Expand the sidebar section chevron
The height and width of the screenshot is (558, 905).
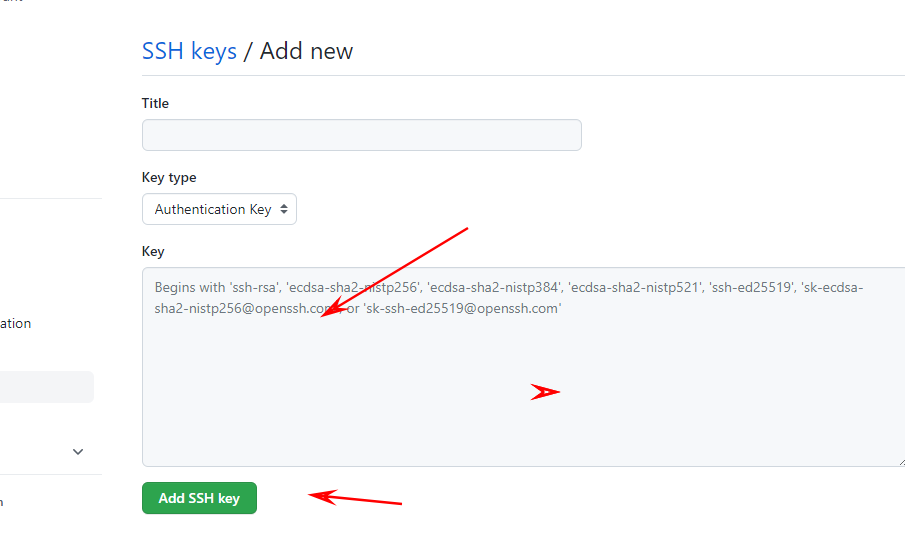tap(78, 452)
